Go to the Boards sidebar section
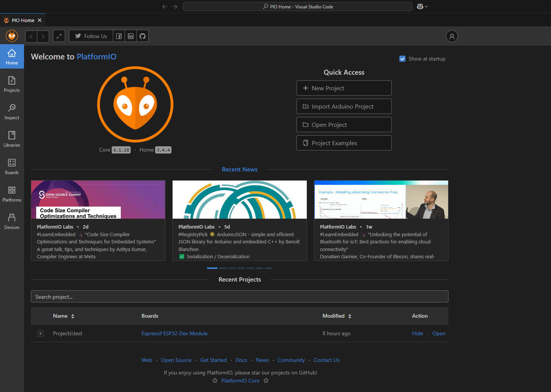The image size is (551, 392). pyautogui.click(x=12, y=166)
